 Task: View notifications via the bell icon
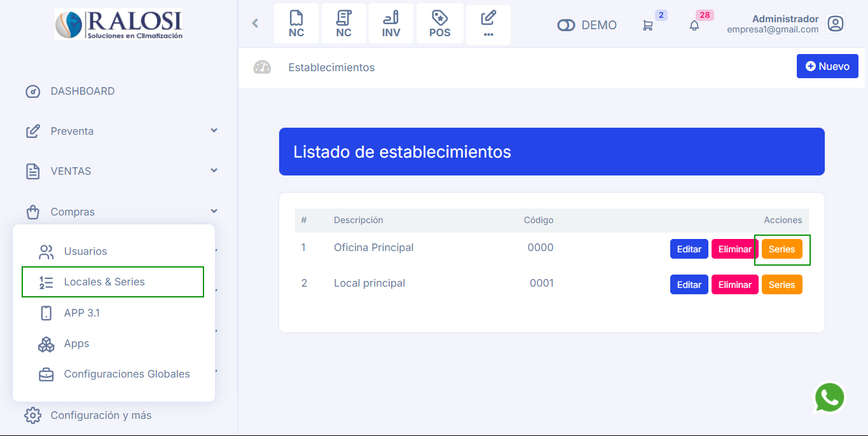click(x=693, y=24)
